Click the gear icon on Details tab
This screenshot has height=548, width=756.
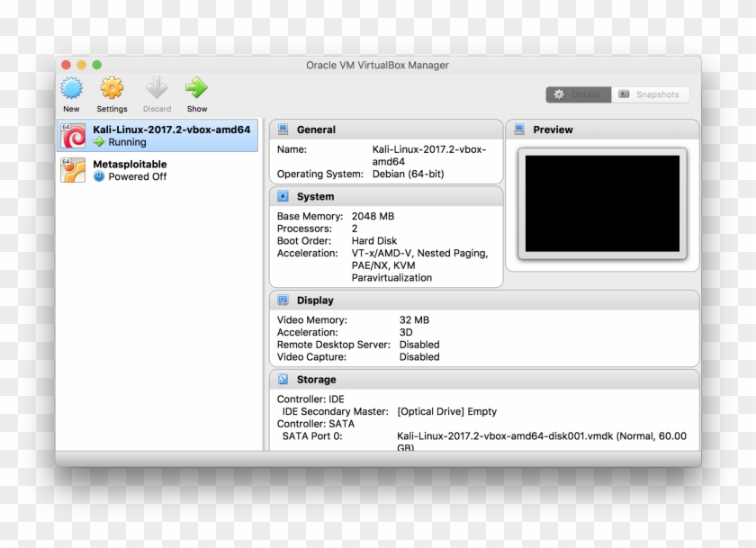pos(559,94)
